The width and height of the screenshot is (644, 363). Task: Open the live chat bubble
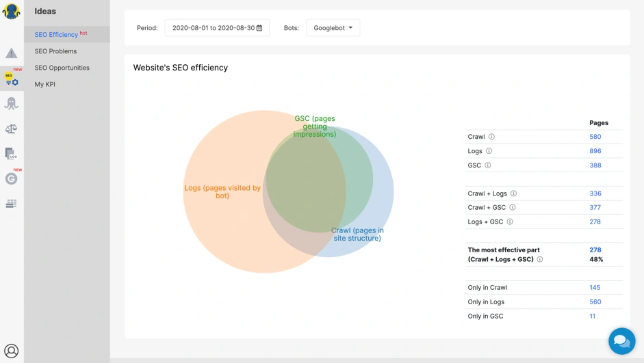(621, 340)
